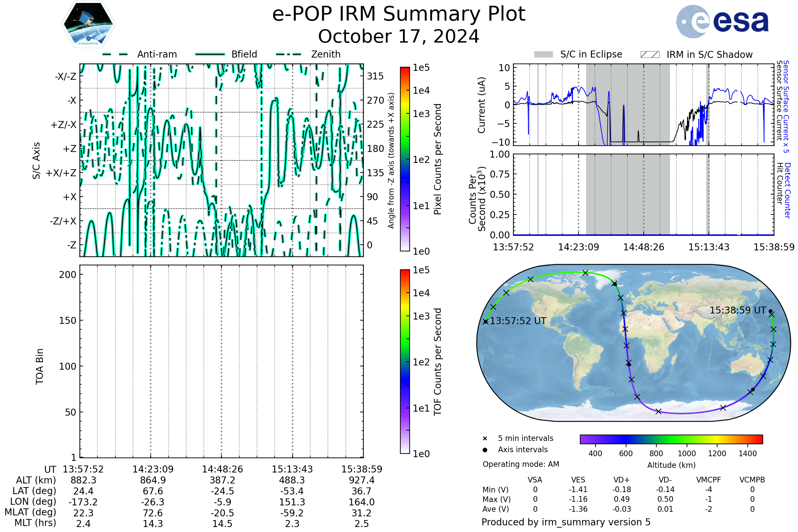This screenshot has width=798, height=532.
Task: Click the Operating mode: AM text
Action: point(521,464)
